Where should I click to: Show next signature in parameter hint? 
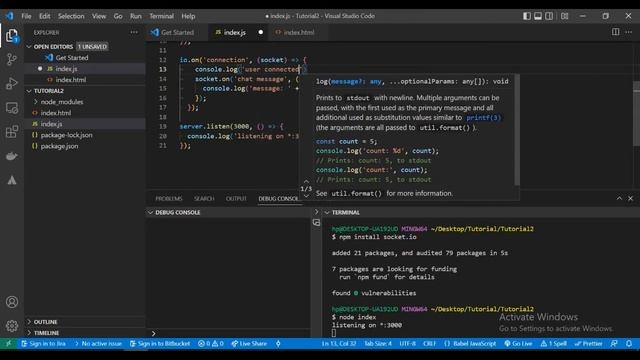[x=306, y=196]
